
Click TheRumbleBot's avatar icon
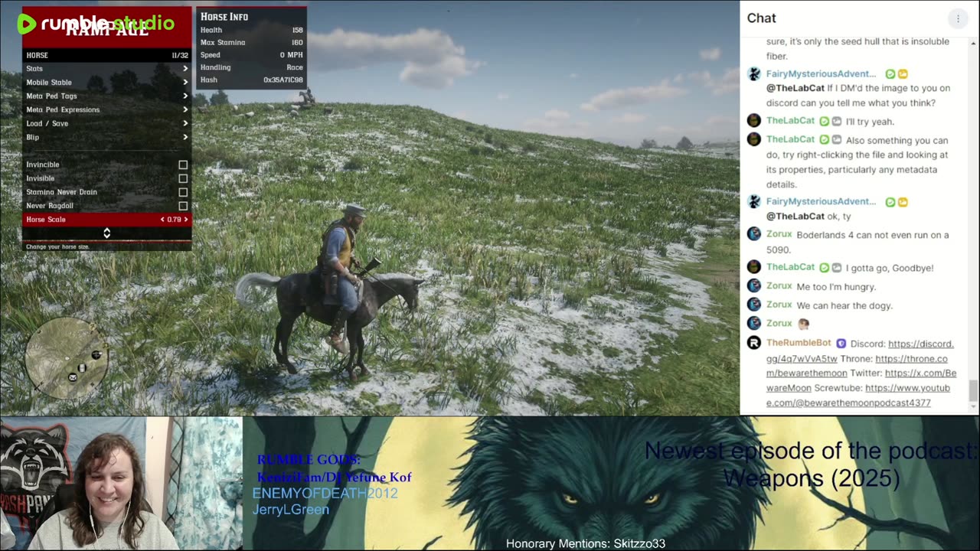point(753,343)
